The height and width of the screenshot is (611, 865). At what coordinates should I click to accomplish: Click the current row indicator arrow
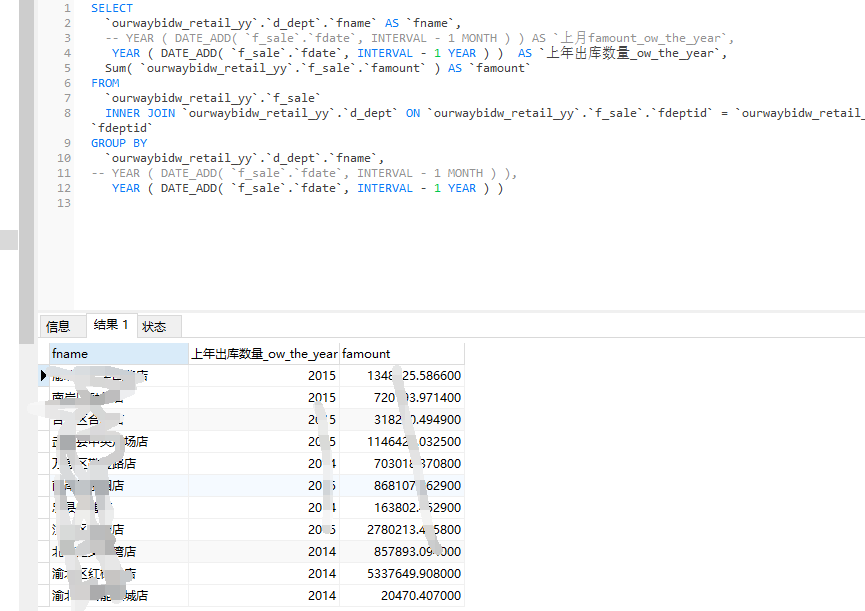click(x=42, y=375)
